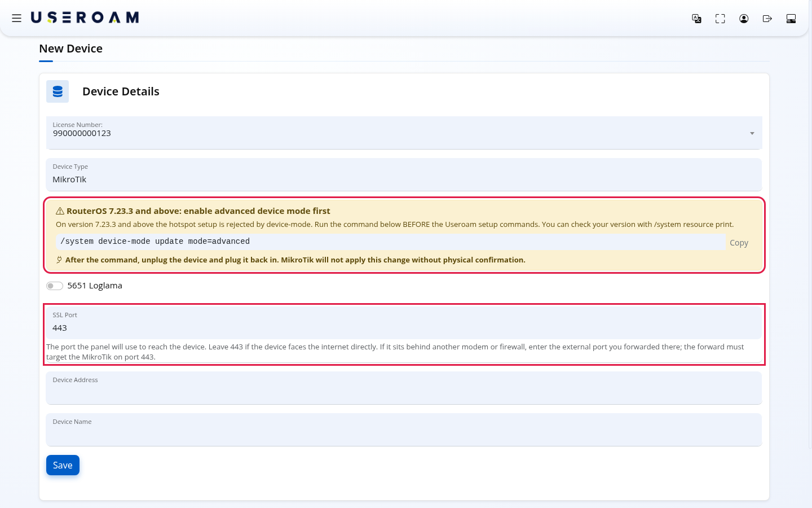The width and height of the screenshot is (812, 508).
Task: Click the plug icon in the notice
Action: click(59, 260)
